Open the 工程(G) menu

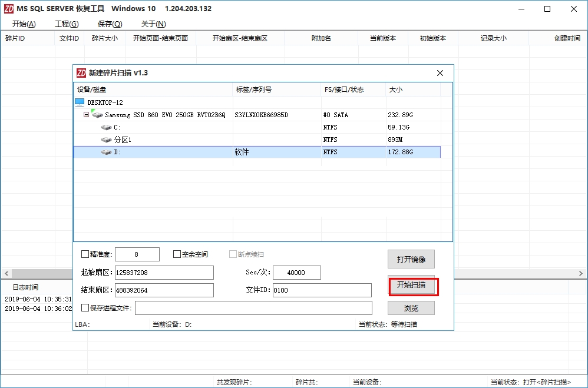[x=67, y=24]
